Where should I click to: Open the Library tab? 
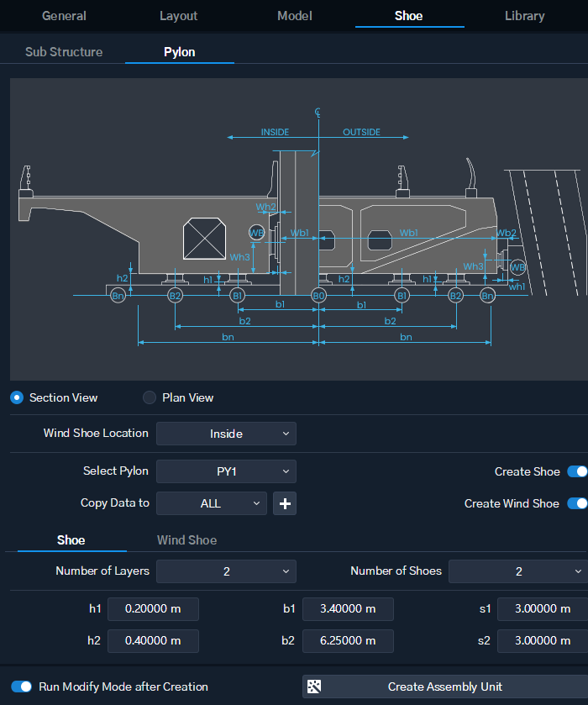(x=525, y=16)
